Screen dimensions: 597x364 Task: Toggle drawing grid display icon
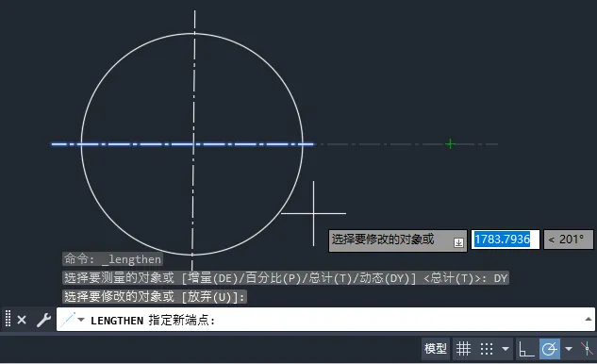coord(463,349)
